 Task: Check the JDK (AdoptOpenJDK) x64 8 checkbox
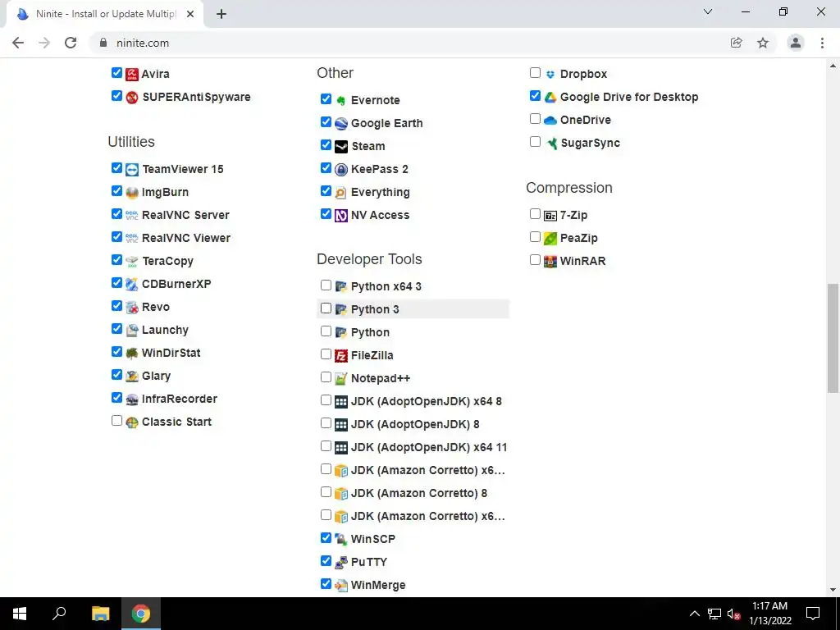pyautogui.click(x=326, y=400)
